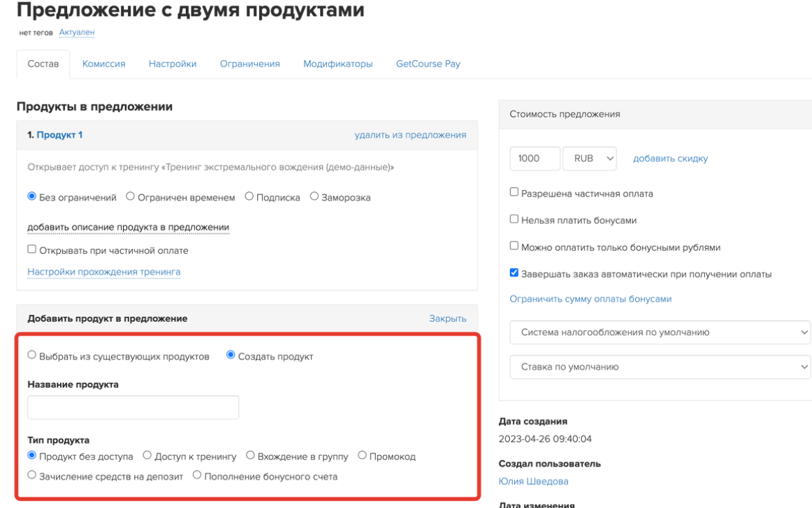Viewport: 812px width, 508px height.
Task: Click the Актуален status link
Action: click(77, 32)
